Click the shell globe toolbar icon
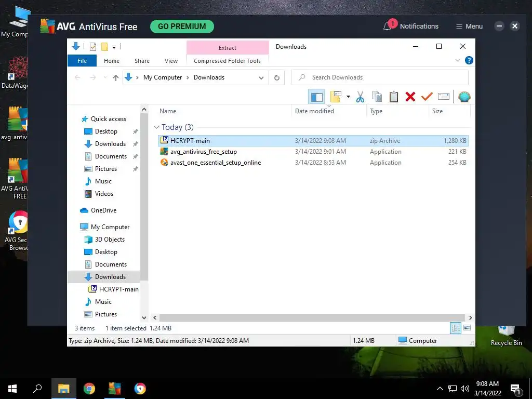 (x=464, y=97)
